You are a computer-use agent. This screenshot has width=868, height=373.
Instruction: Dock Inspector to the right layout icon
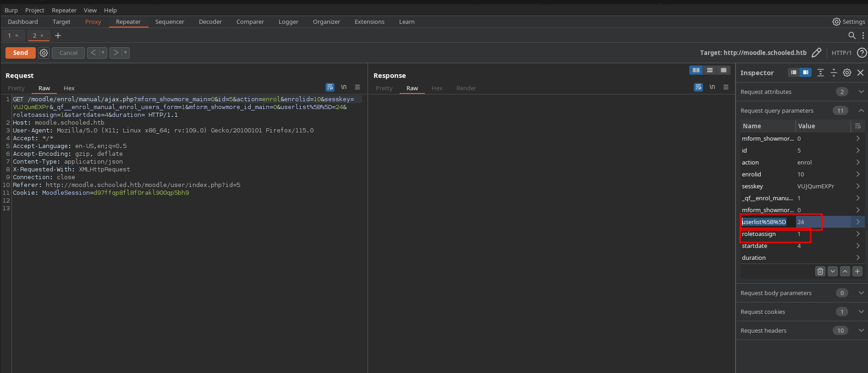point(805,72)
